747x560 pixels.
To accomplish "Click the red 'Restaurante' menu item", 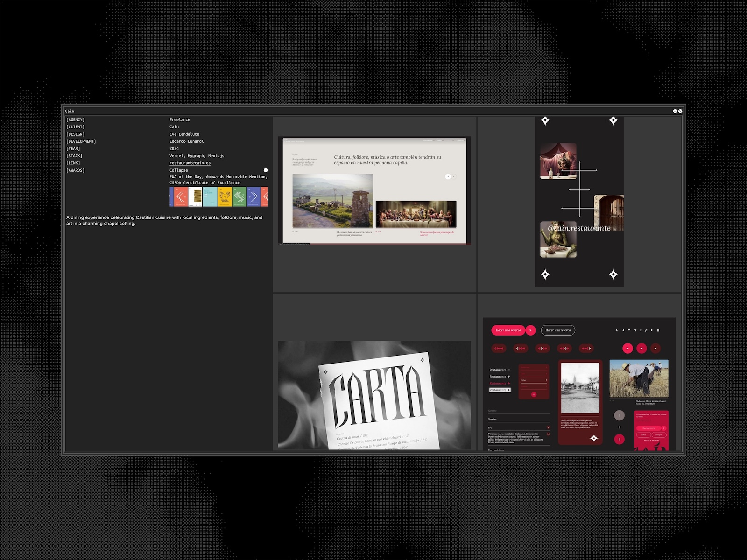I will coord(498,383).
